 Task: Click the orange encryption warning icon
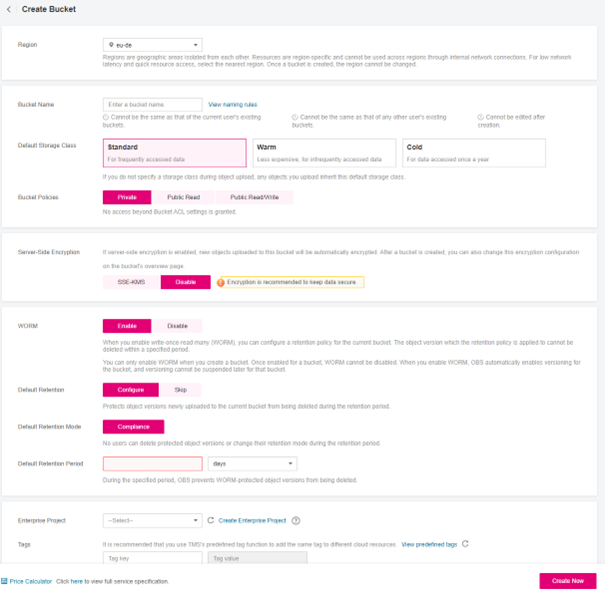tap(221, 283)
